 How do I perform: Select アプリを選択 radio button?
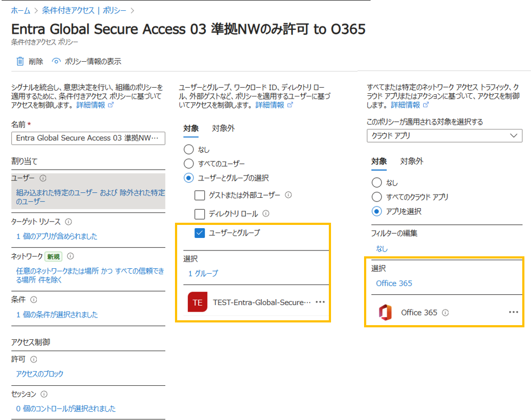[x=377, y=211]
